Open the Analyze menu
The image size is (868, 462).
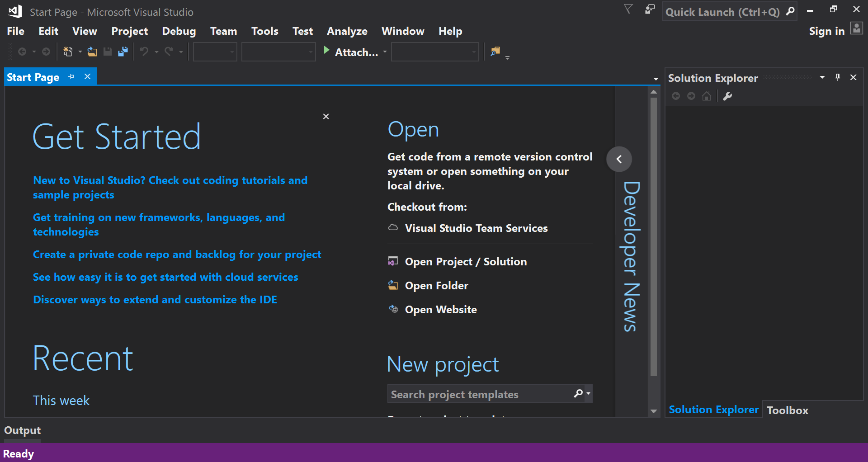(347, 31)
